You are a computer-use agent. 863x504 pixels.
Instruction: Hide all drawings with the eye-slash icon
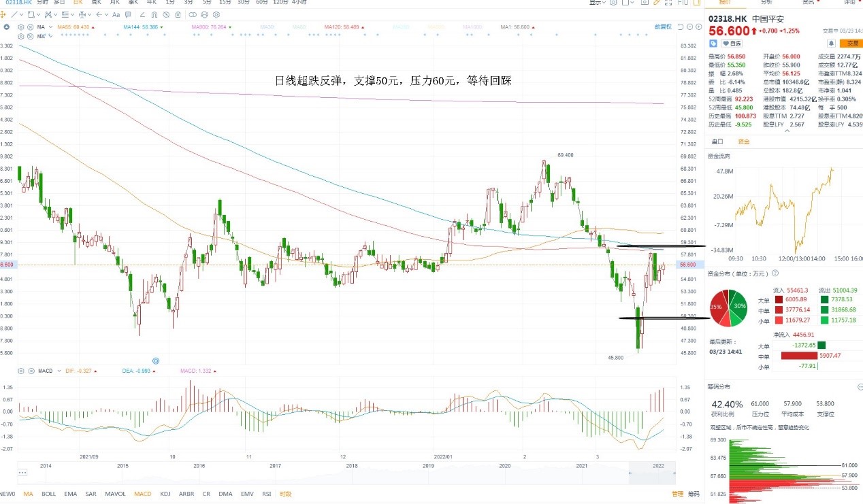click(165, 14)
